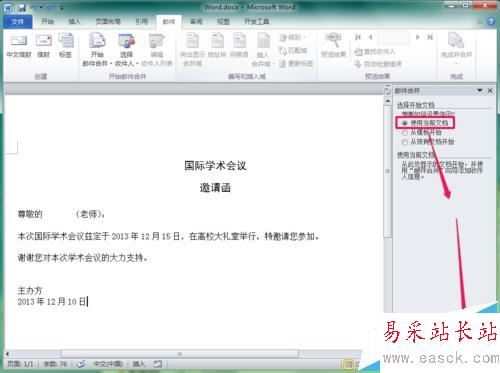500x373 pixels.
Task: Open the Start Mail Merge (开始邮件合并) dropdown
Action: click(x=97, y=49)
